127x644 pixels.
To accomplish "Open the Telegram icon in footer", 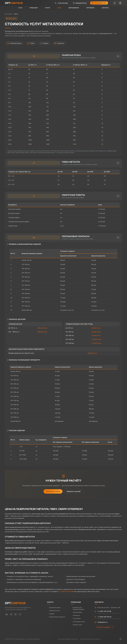I will (11, 614).
